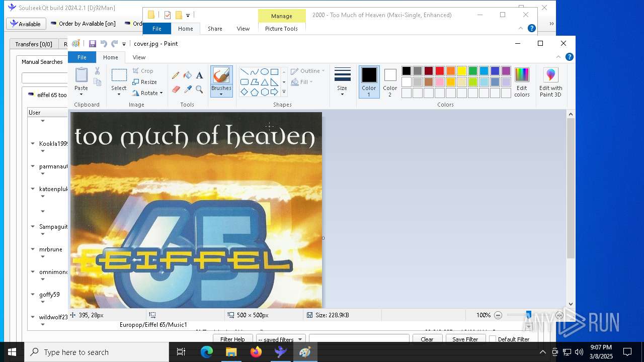Open the saved filters combo box in Soulseek
644x362 pixels.
[x=281, y=339]
